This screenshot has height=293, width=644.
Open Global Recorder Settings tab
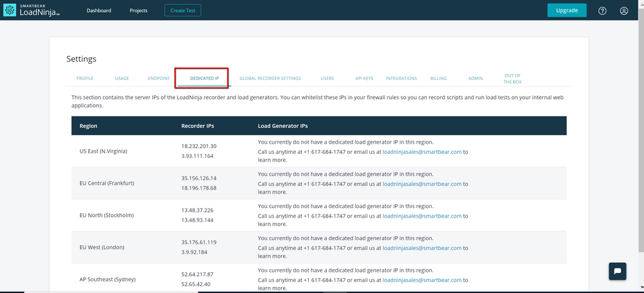tap(270, 79)
